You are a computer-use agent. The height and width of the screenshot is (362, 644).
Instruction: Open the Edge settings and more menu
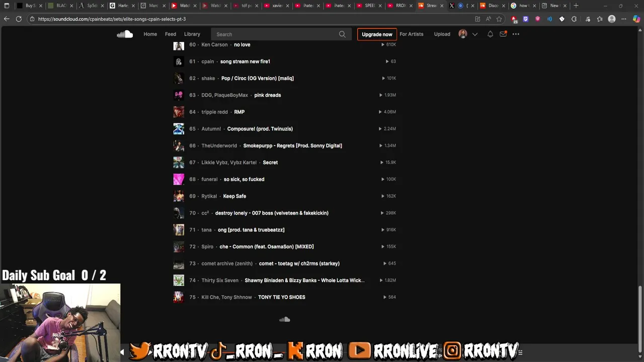click(624, 19)
